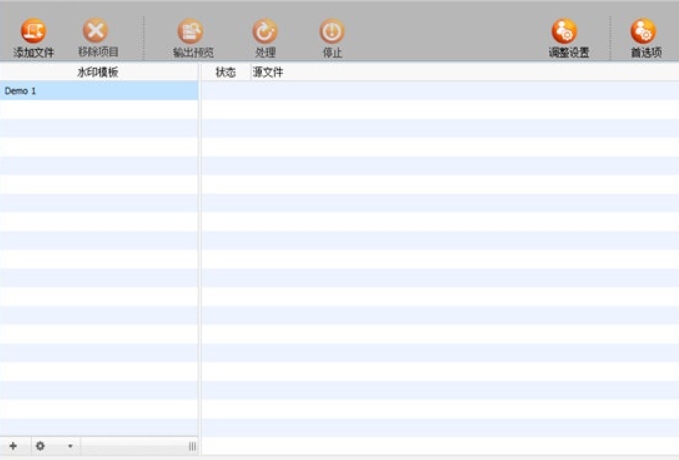Grab the resize grip at template panel bottom
679x460 pixels.
click(x=192, y=446)
